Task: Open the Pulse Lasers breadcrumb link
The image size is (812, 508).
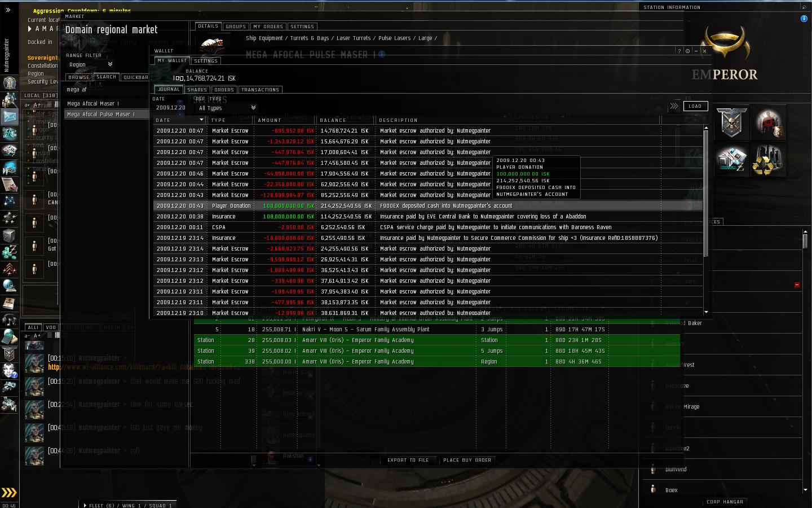Action: tap(395, 38)
